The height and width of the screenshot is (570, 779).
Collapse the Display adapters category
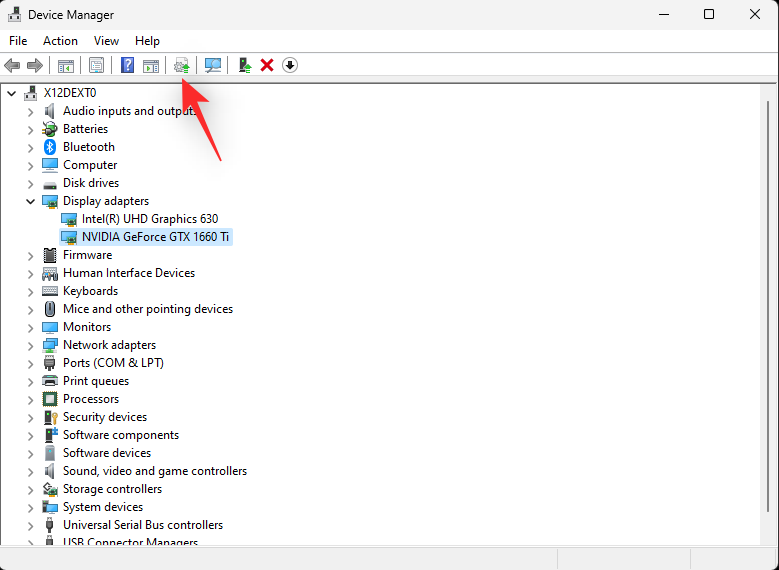[30, 201]
